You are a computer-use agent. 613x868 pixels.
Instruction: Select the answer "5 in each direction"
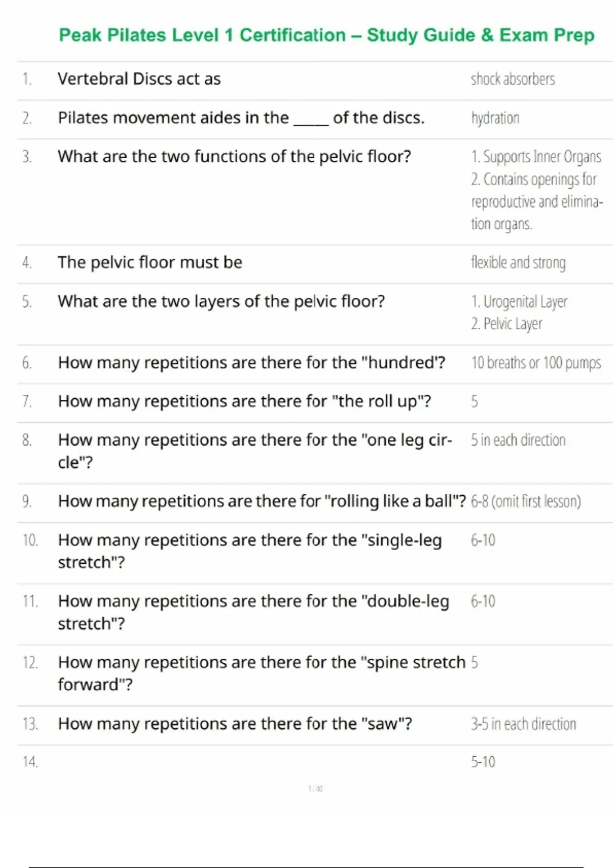pyautogui.click(x=518, y=440)
